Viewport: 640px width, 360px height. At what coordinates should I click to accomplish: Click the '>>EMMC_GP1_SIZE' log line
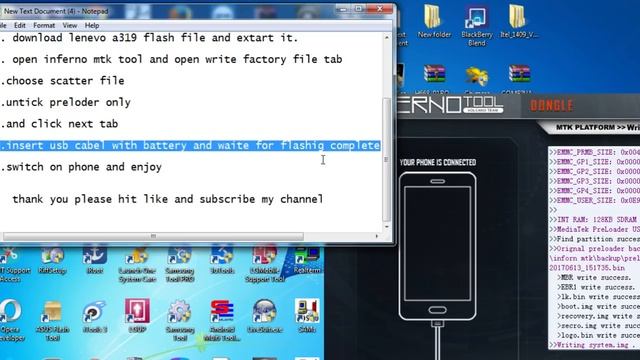pos(594,162)
